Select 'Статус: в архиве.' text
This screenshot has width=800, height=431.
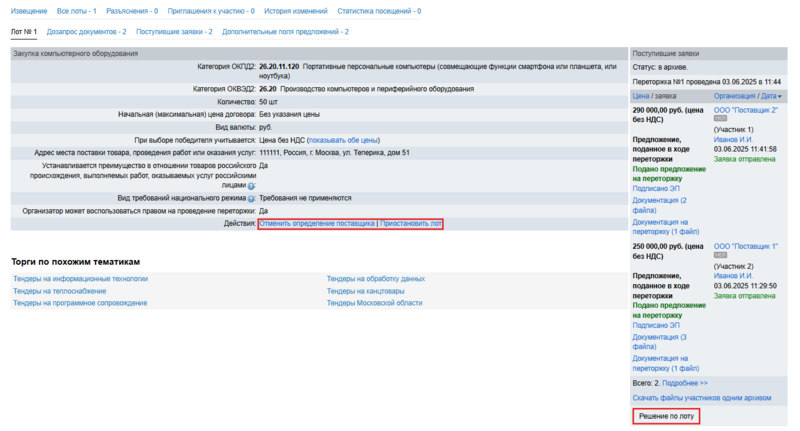[660, 67]
